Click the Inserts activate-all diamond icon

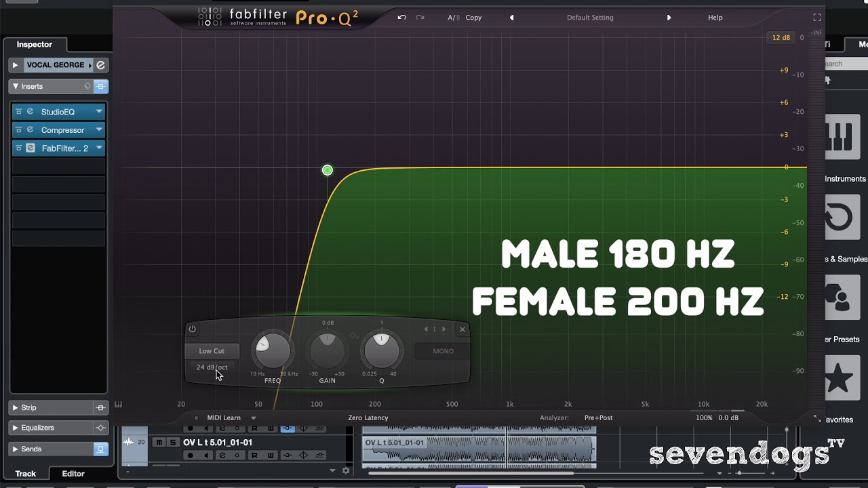point(87,87)
